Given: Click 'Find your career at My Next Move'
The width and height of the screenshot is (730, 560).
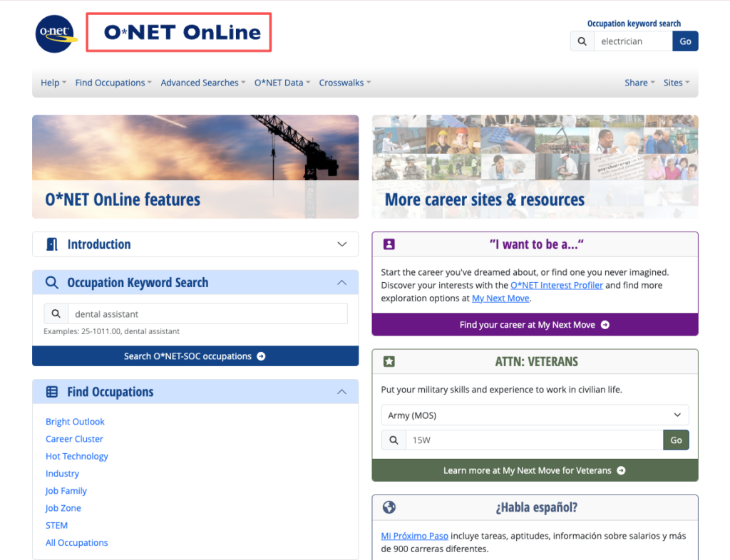Looking at the screenshot, I should (x=535, y=324).
